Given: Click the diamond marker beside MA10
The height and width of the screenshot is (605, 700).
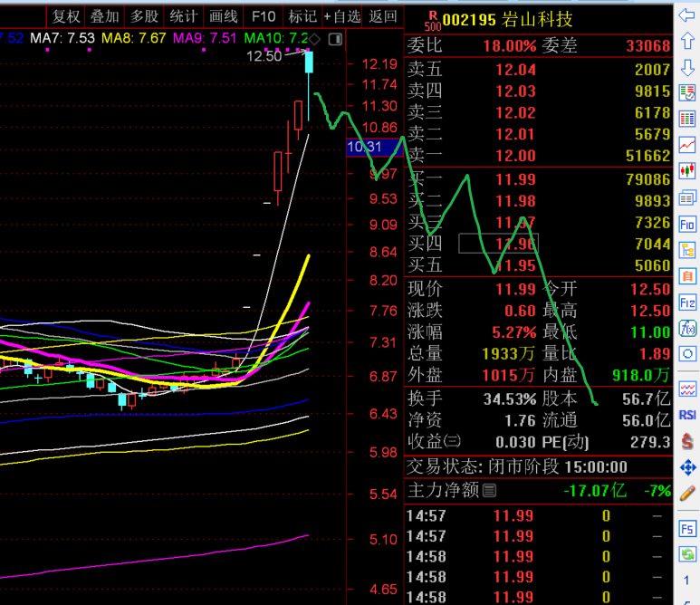Looking at the screenshot, I should 314,39.
